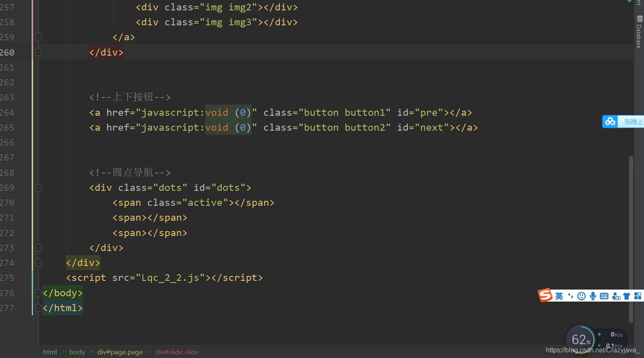This screenshot has width=644, height=358.
Task: Click the green inspection checkmark indicator
Action: click(629, 2)
